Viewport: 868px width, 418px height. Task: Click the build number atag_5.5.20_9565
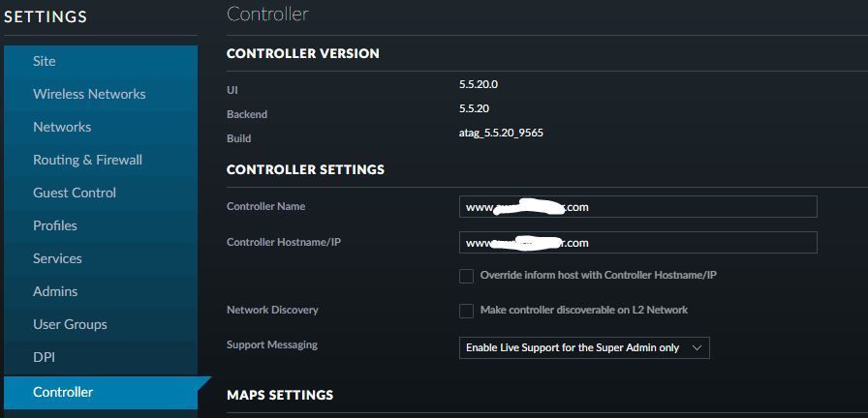tap(501, 133)
